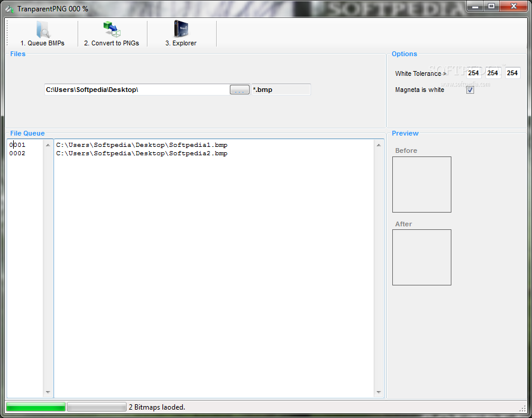Click down arrow of queue number scrollbar
This screenshot has width=532, height=418.
[48, 392]
